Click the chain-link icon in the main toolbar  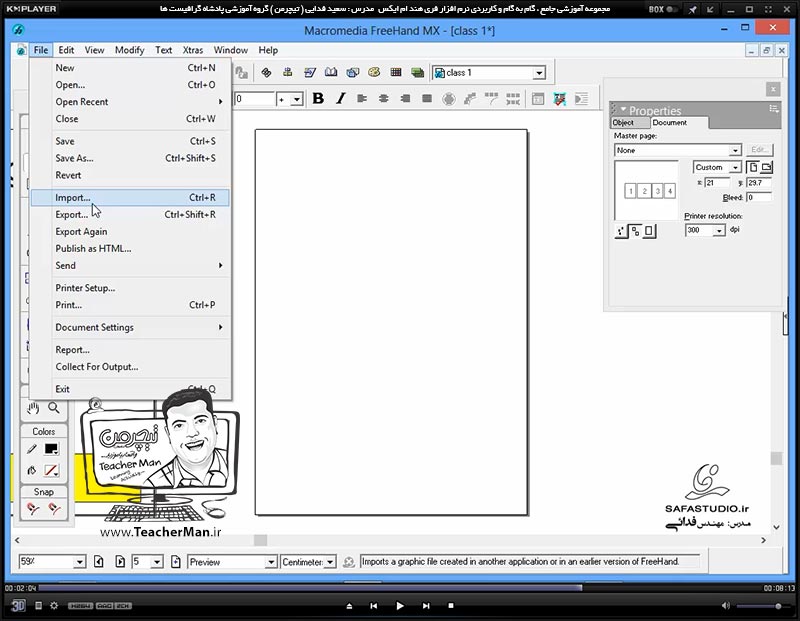266,72
